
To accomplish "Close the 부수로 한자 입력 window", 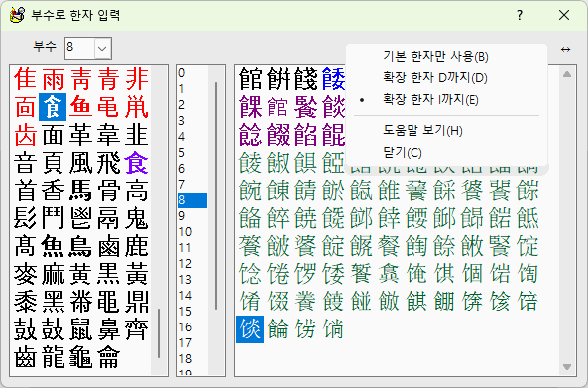I will [x=564, y=16].
